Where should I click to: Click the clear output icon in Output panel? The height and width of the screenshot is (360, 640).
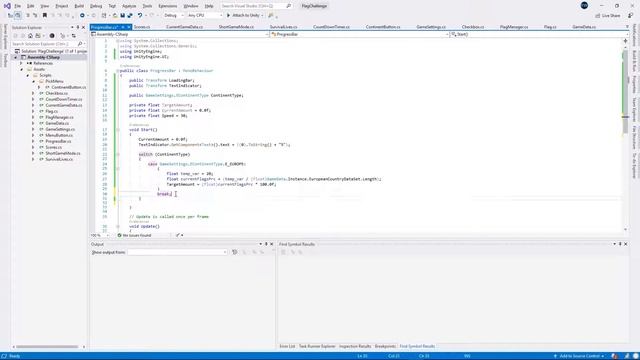[235, 252]
